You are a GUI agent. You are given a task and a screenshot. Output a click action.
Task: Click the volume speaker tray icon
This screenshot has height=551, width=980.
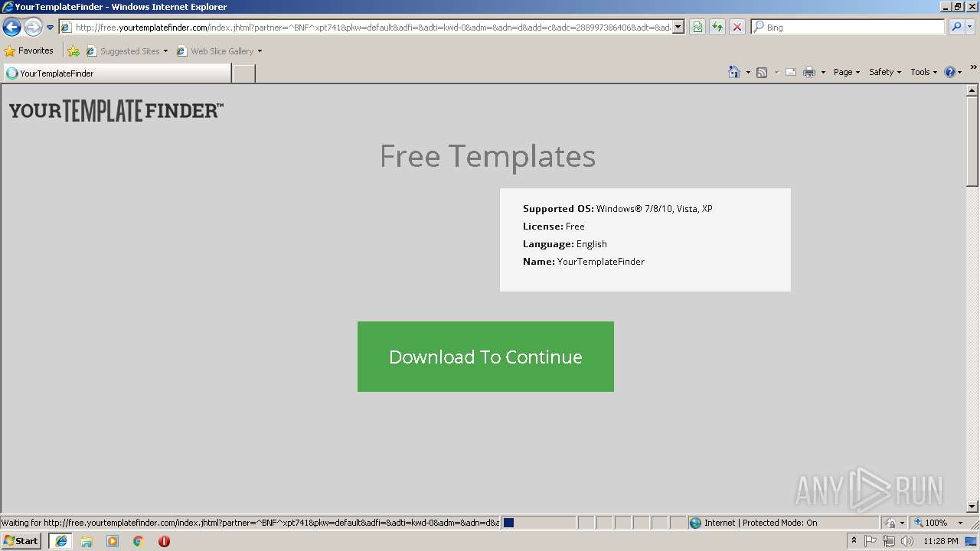[907, 541]
